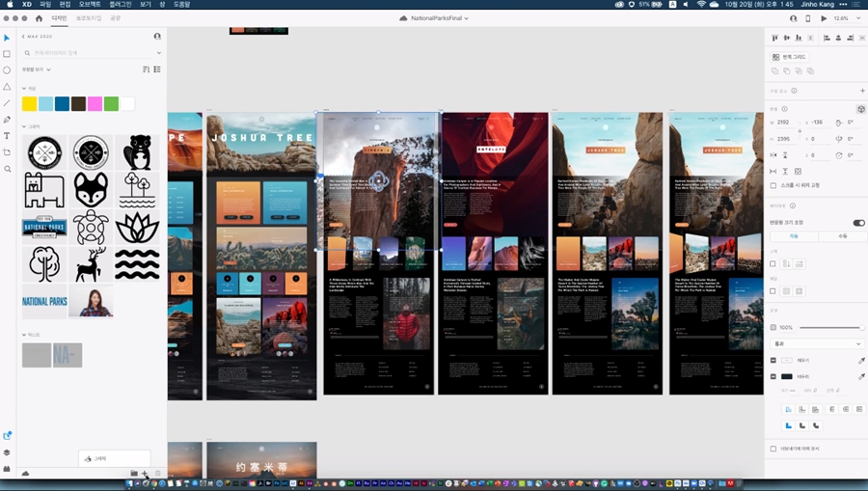
Task: Open the Object menu
Action: (90, 4)
